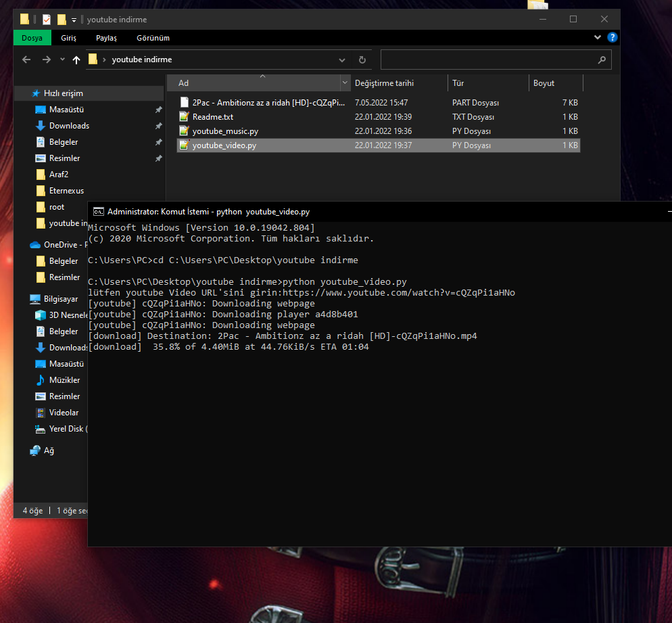Open pinned Resimler under Hızlı erişim
The height and width of the screenshot is (623, 672).
click(x=64, y=158)
